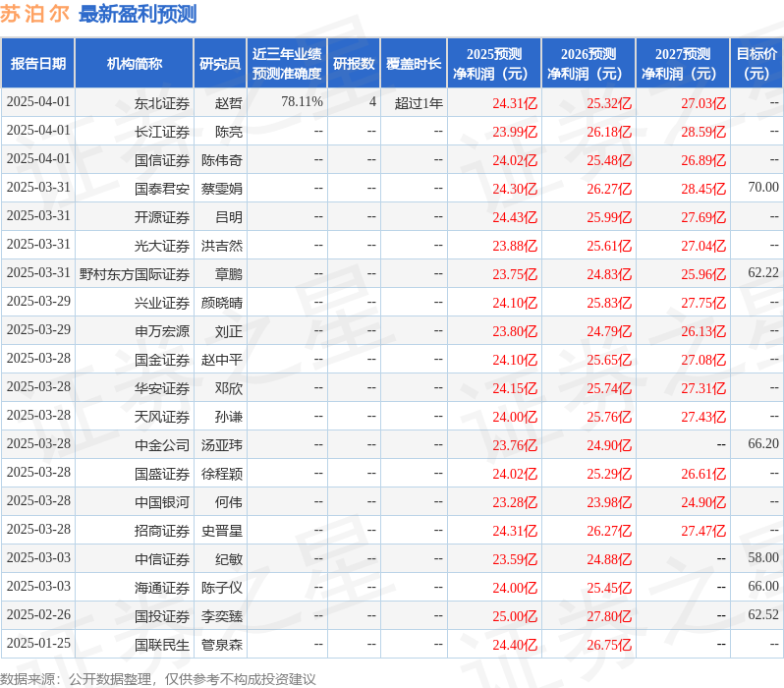Click the 2025-01-25 report date
Image resolution: width=784 pixels, height=688 pixels.
tap(38, 644)
